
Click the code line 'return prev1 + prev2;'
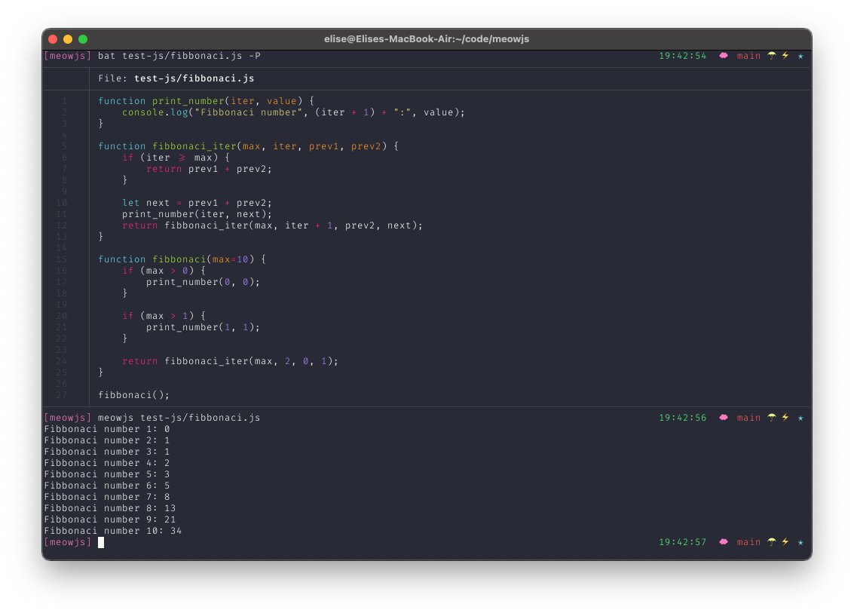pyautogui.click(x=209, y=169)
